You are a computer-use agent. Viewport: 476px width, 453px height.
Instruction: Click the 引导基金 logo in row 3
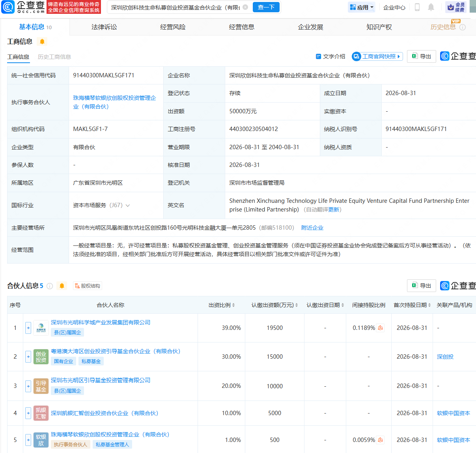(x=41, y=386)
